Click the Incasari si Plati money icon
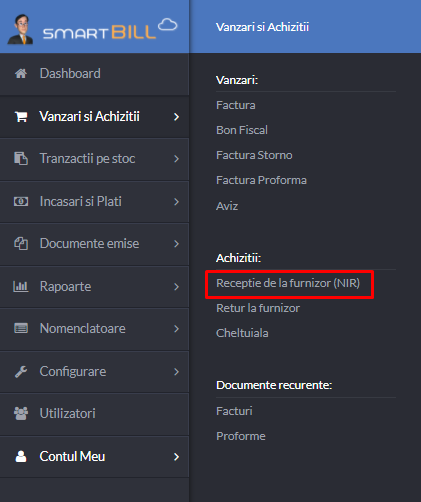Viewport: 421px width, 502px height. click(x=21, y=201)
